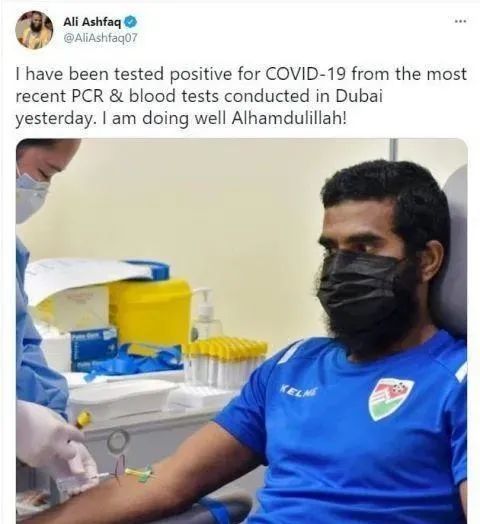Open the @AliAshfaq07 handle link
The image size is (480, 524).
coord(100,38)
